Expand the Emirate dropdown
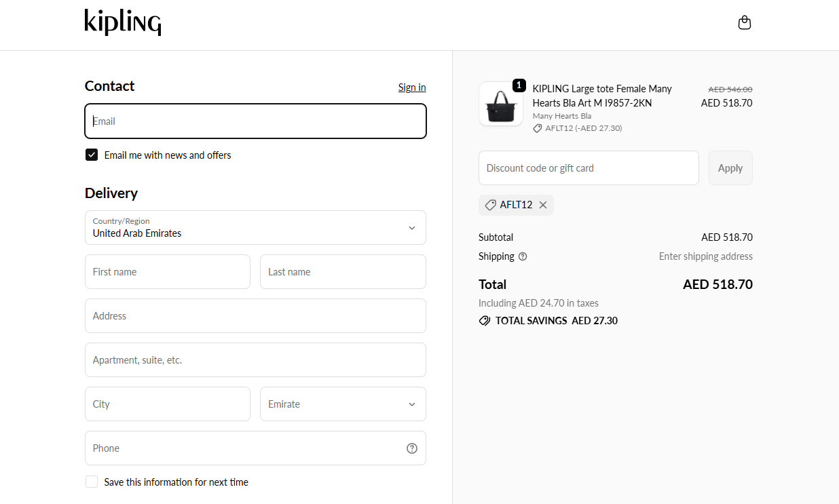This screenshot has height=504, width=839. click(343, 404)
